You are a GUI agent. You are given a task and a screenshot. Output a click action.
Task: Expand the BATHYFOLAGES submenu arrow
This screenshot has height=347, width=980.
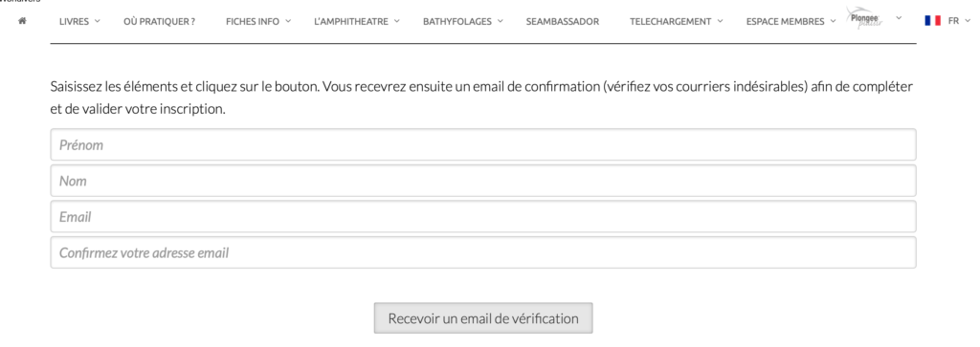(x=501, y=21)
